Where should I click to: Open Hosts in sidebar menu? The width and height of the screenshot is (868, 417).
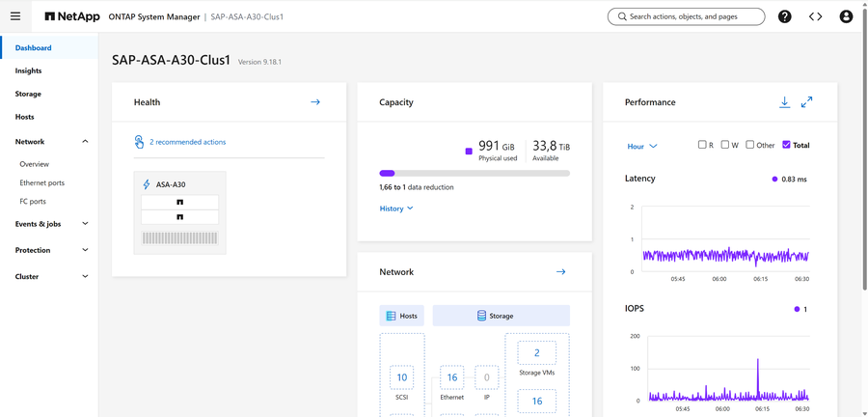coord(24,117)
